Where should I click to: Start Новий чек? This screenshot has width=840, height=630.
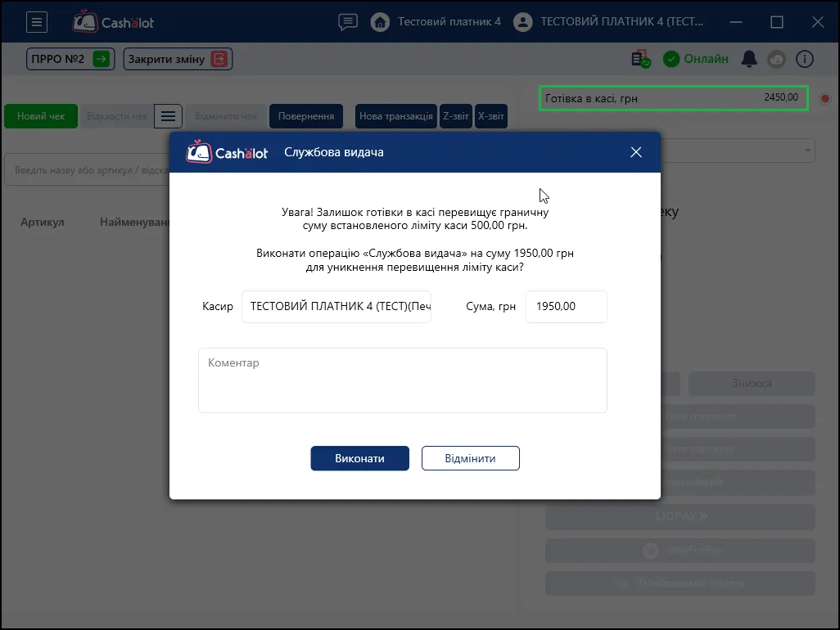[x=41, y=116]
